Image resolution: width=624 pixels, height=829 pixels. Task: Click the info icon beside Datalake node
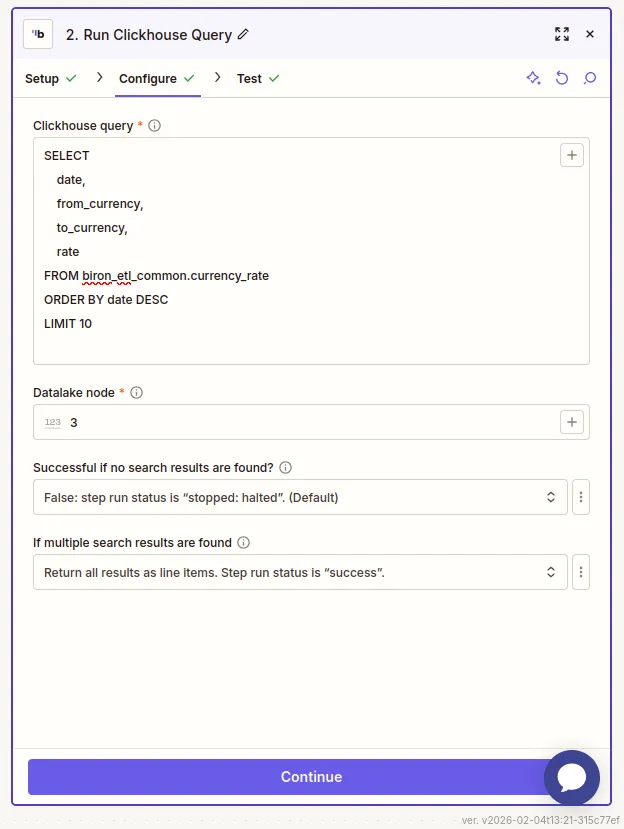[137, 393]
